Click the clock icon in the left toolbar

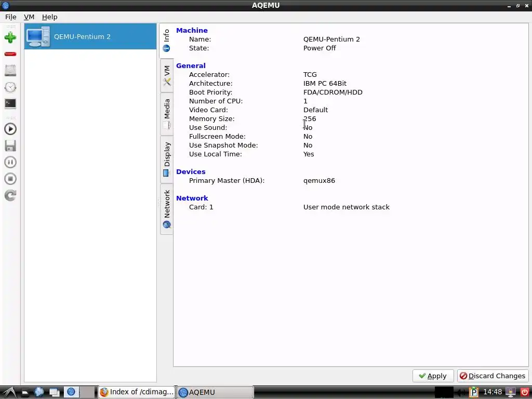[x=10, y=87]
